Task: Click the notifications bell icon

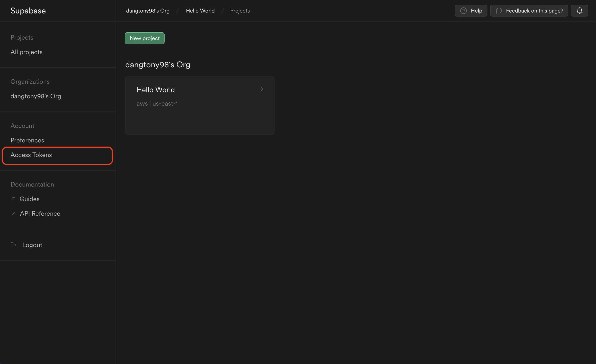Action: coord(579,11)
